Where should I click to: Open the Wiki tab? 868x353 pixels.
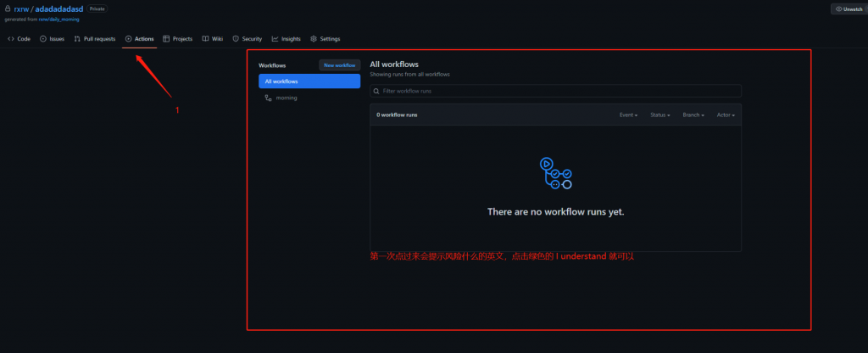point(213,39)
